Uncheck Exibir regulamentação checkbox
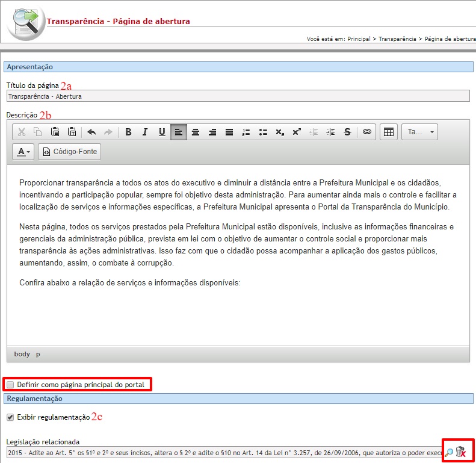 pyautogui.click(x=10, y=417)
